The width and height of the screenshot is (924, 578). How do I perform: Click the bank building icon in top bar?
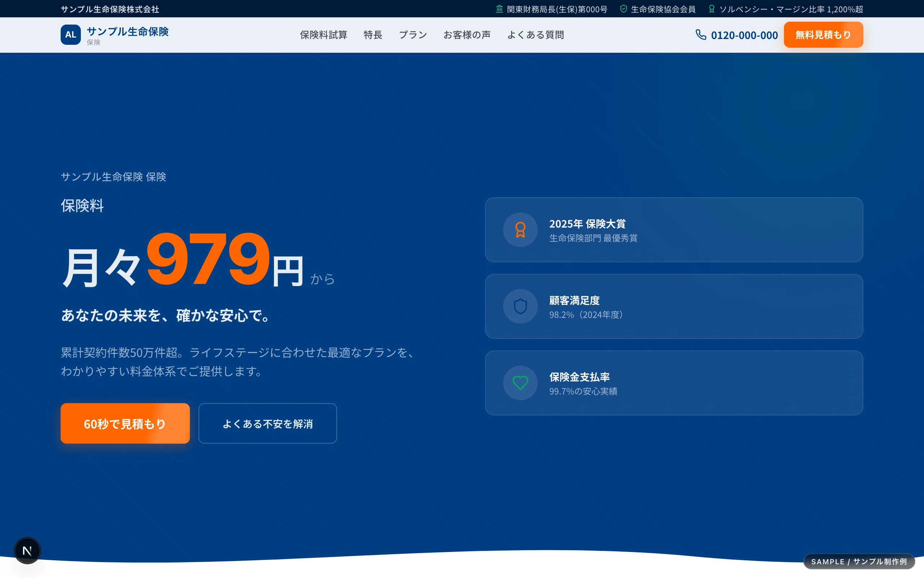pyautogui.click(x=500, y=9)
